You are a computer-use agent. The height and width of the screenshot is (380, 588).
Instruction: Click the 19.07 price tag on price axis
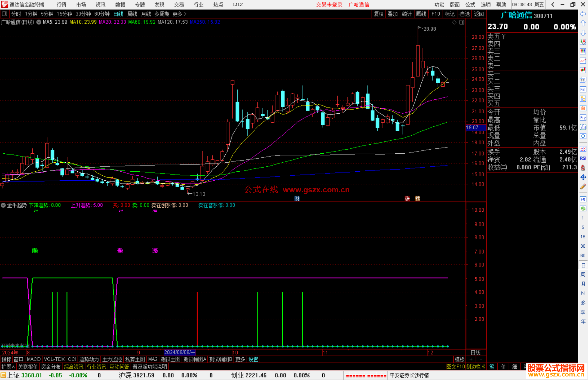pos(476,127)
